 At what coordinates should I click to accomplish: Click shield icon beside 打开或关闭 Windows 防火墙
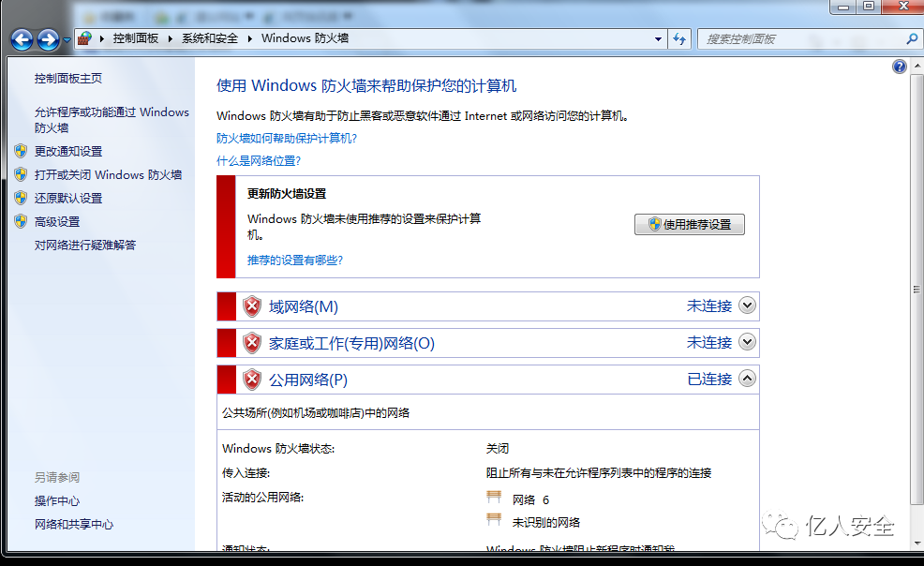click(21, 175)
